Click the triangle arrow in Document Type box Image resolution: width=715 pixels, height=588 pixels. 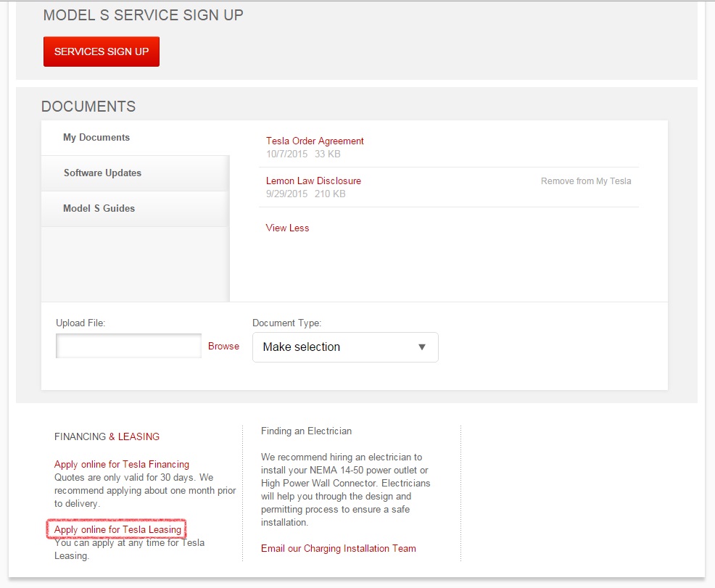(422, 347)
